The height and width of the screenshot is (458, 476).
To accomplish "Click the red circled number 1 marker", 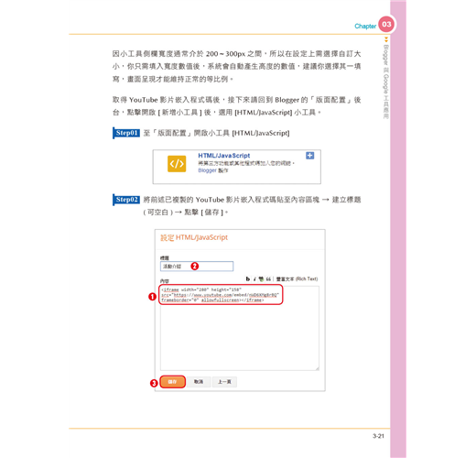I will coord(152,297).
